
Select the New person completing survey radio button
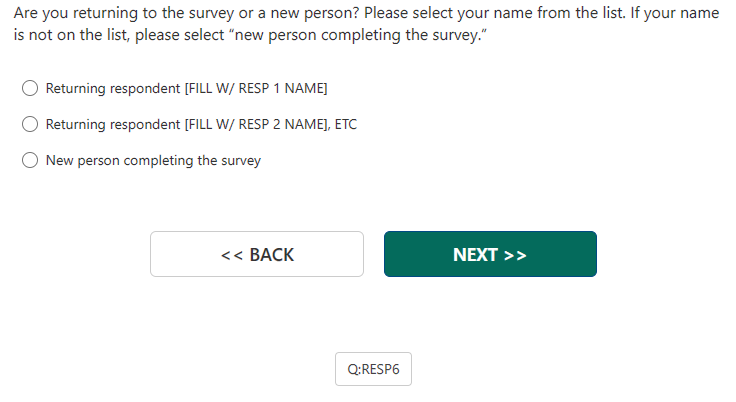click(x=31, y=160)
